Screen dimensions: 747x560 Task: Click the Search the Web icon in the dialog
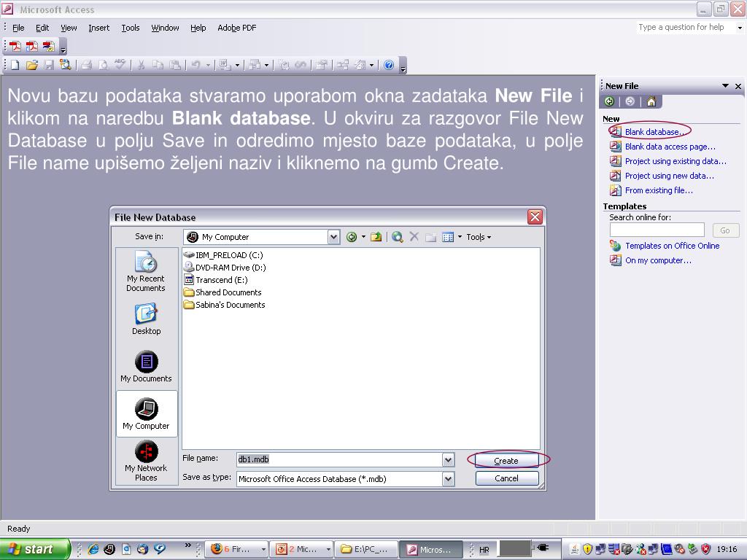point(398,237)
